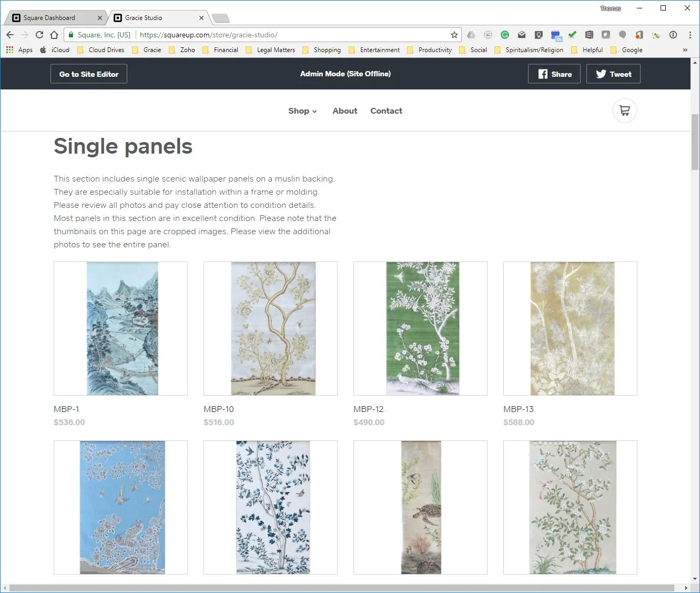Viewport: 700px width, 593px height.
Task: Click the Office extension icon
Action: (x=640, y=35)
